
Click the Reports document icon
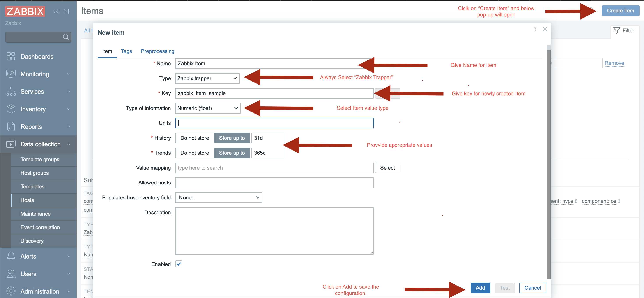coord(11,126)
